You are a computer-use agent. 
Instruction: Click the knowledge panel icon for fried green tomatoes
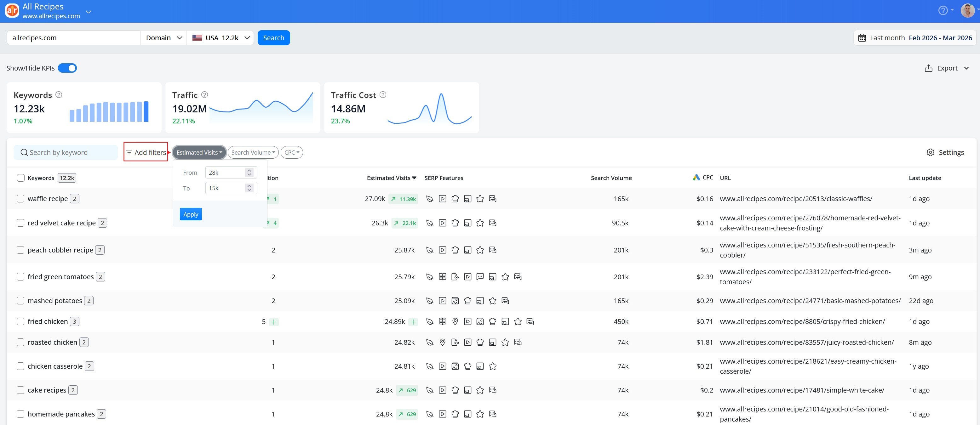pyautogui.click(x=443, y=277)
